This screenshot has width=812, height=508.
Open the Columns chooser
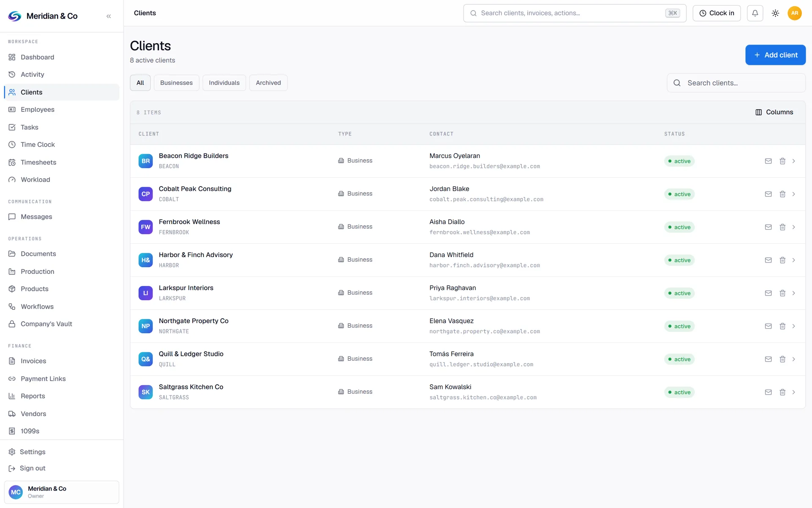point(774,112)
